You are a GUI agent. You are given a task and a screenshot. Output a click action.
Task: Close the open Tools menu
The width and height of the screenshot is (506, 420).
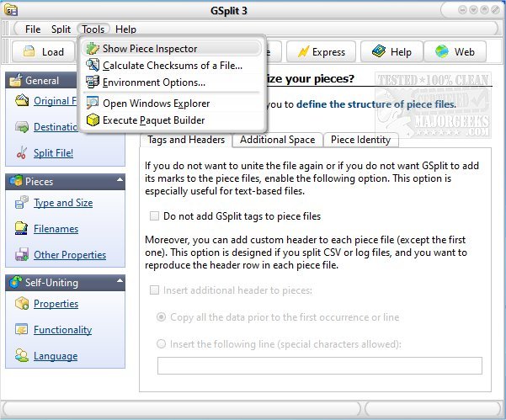tap(93, 29)
